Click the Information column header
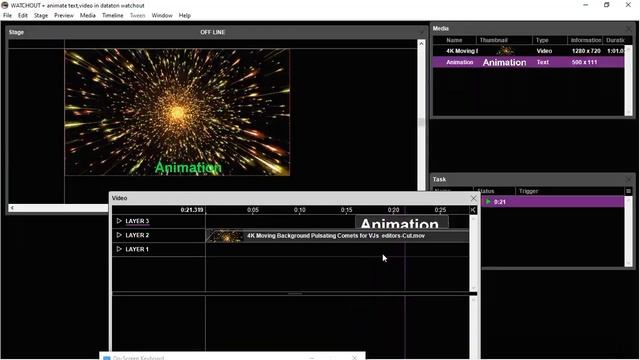This screenshot has height=360, width=640. coord(586,40)
